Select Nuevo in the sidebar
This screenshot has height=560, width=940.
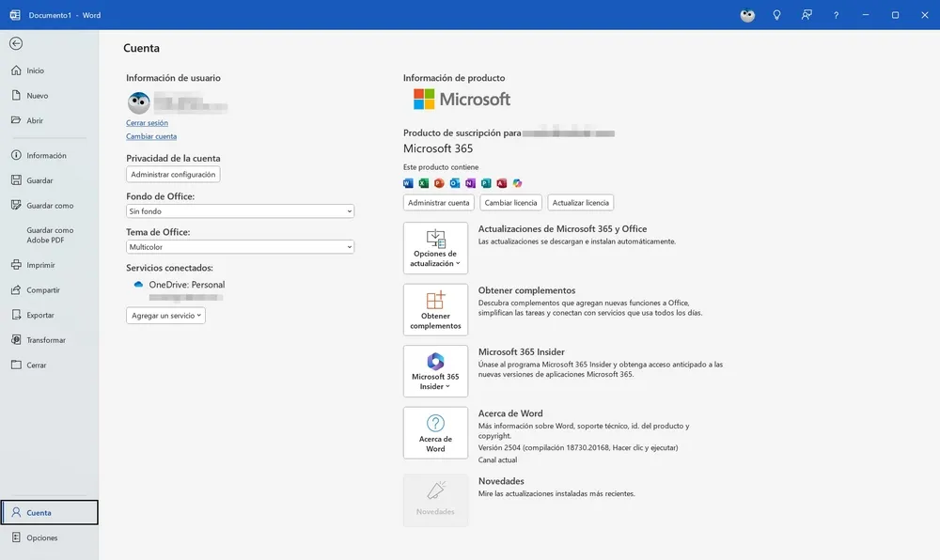49,96
